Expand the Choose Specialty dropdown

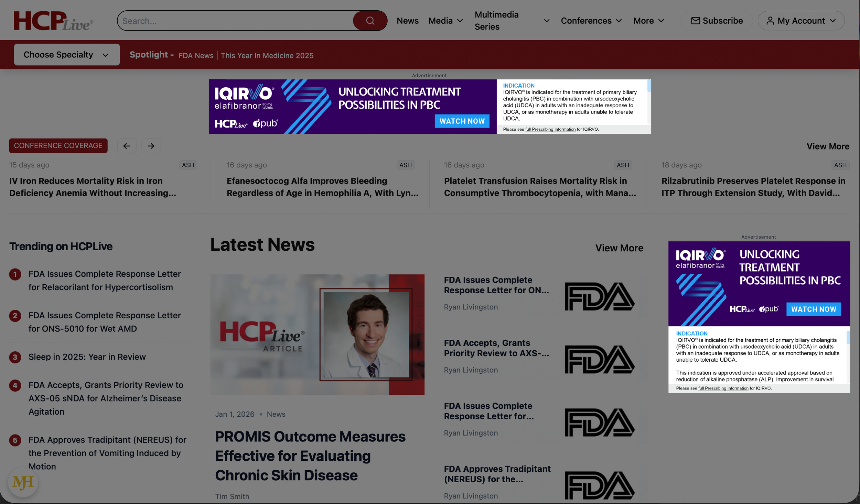click(x=67, y=55)
